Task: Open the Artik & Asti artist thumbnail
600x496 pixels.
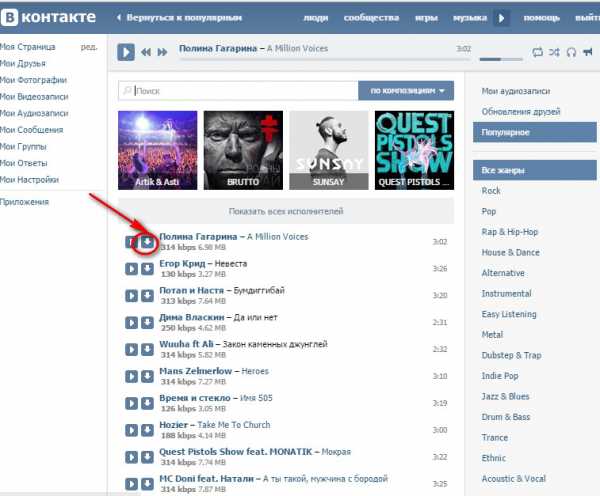Action: (158, 150)
